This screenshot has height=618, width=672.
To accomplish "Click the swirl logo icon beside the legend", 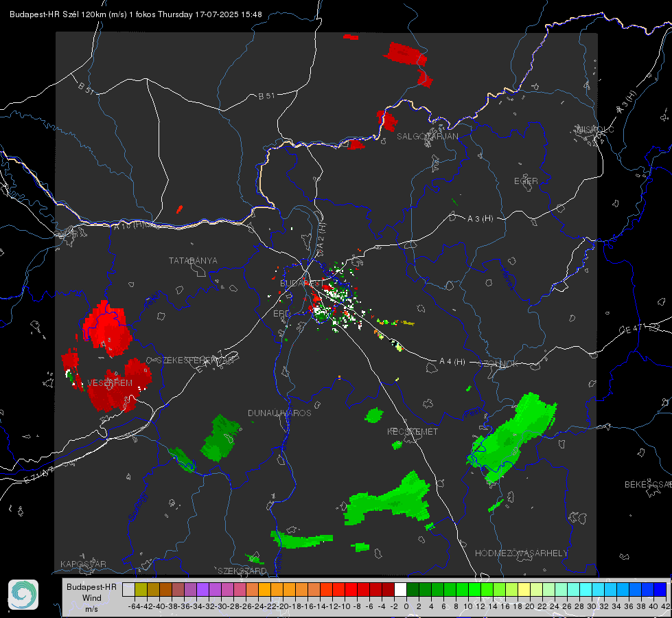I will [x=23, y=595].
